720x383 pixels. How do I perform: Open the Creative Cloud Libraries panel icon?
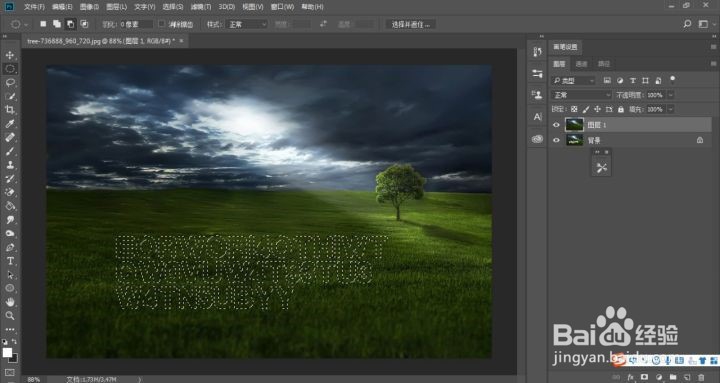click(x=537, y=138)
